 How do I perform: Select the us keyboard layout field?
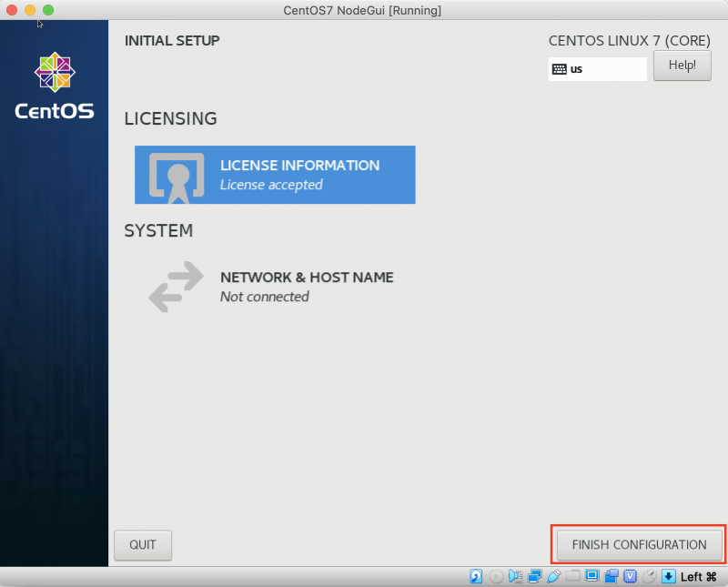click(x=598, y=69)
